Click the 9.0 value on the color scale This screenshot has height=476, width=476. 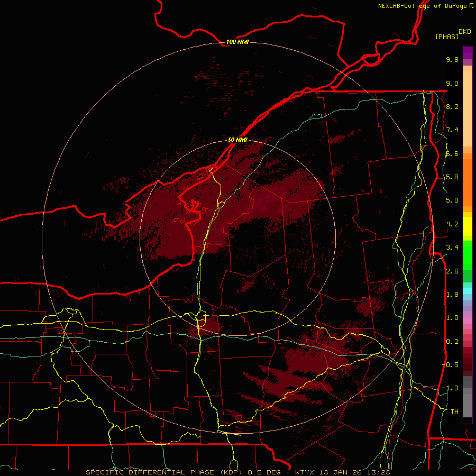452,83
